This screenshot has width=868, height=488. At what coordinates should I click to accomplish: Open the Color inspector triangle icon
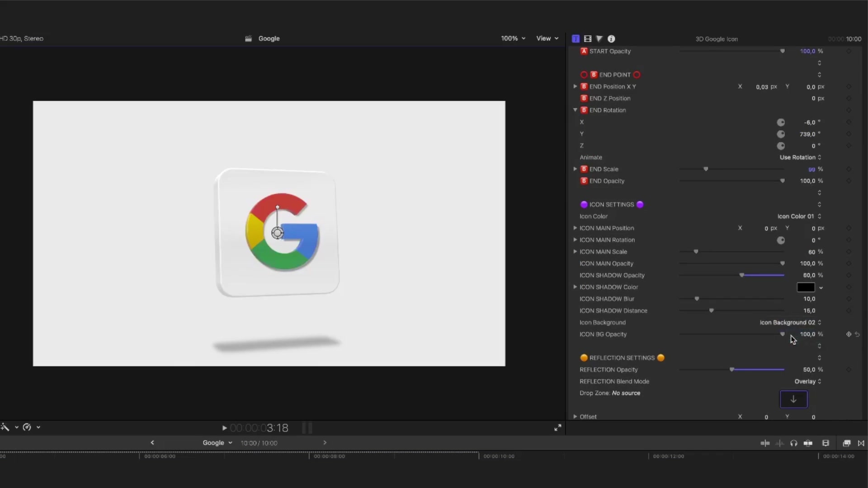(x=599, y=39)
